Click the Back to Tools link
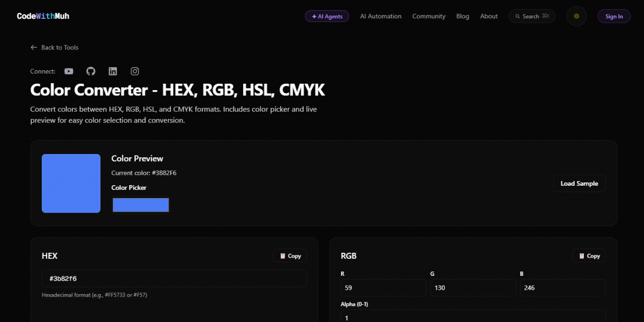 coord(55,47)
